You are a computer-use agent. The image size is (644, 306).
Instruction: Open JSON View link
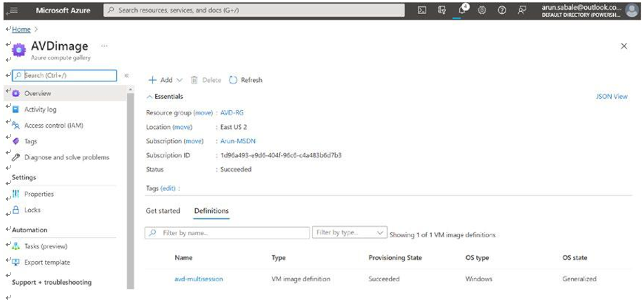[x=612, y=96]
